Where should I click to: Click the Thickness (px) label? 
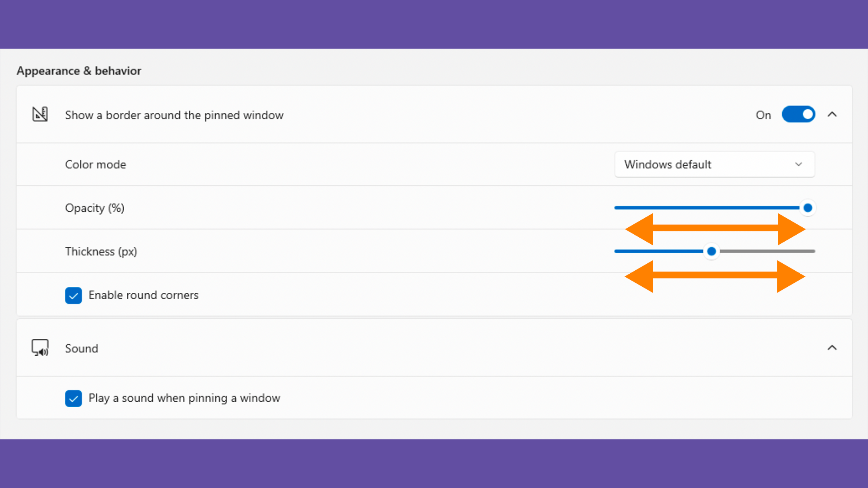[x=101, y=252]
